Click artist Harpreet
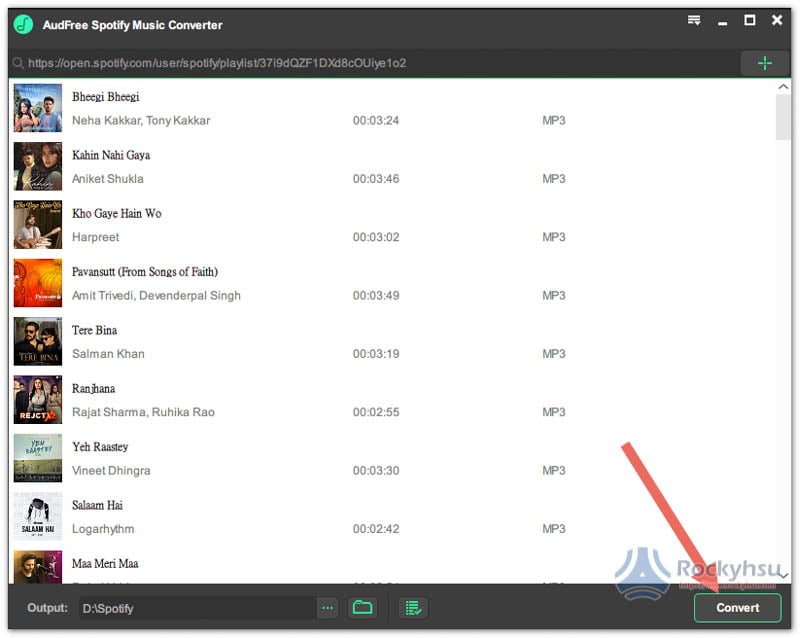Viewport: 800px width, 638px height. [x=95, y=237]
